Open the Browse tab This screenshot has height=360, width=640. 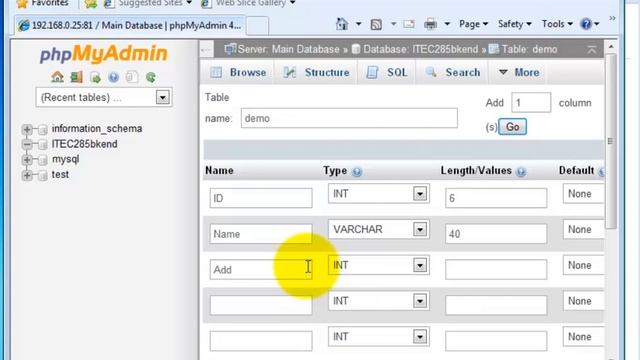(x=238, y=73)
